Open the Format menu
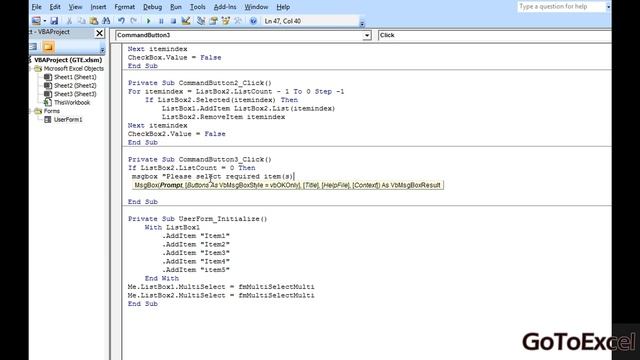This screenshot has height=360, width=640. coord(124,7)
